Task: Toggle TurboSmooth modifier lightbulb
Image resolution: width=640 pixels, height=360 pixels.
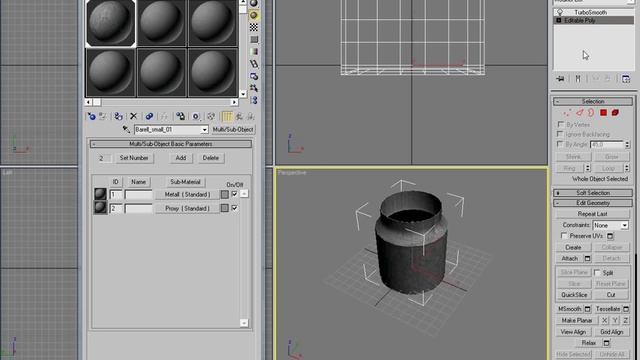Action: coord(560,13)
